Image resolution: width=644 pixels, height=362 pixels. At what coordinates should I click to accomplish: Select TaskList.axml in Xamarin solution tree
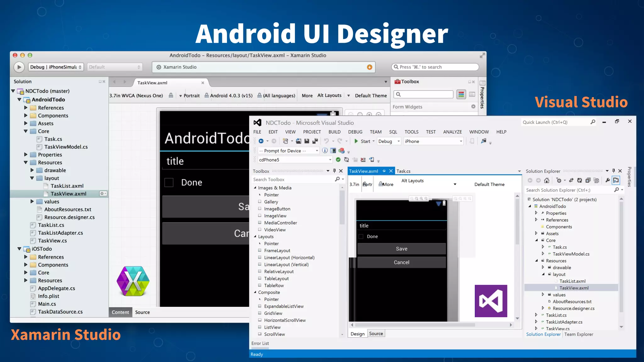pyautogui.click(x=67, y=186)
